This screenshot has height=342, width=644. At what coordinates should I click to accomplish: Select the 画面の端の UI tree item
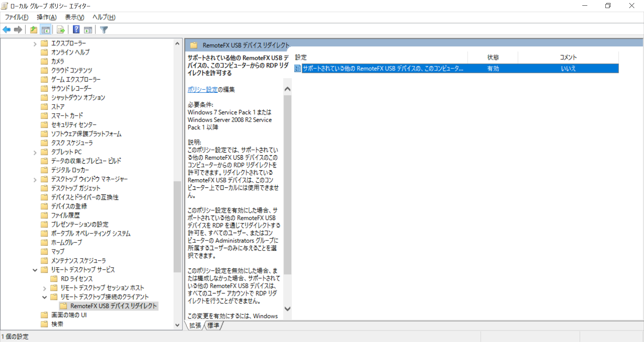(x=69, y=315)
